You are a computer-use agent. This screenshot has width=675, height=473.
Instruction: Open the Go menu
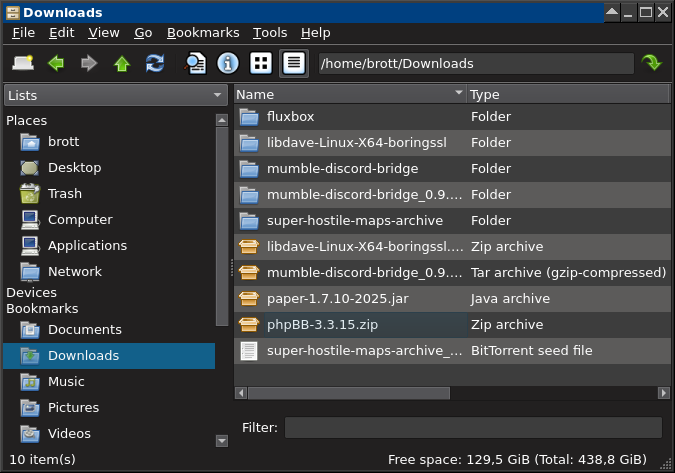pyautogui.click(x=143, y=33)
